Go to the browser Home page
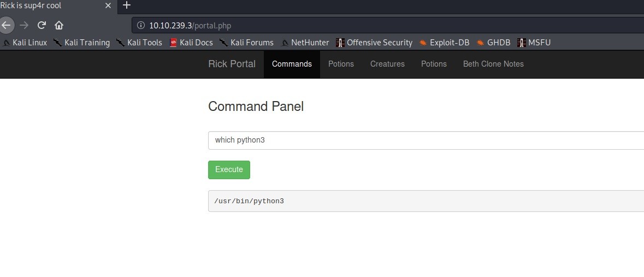 click(x=59, y=25)
